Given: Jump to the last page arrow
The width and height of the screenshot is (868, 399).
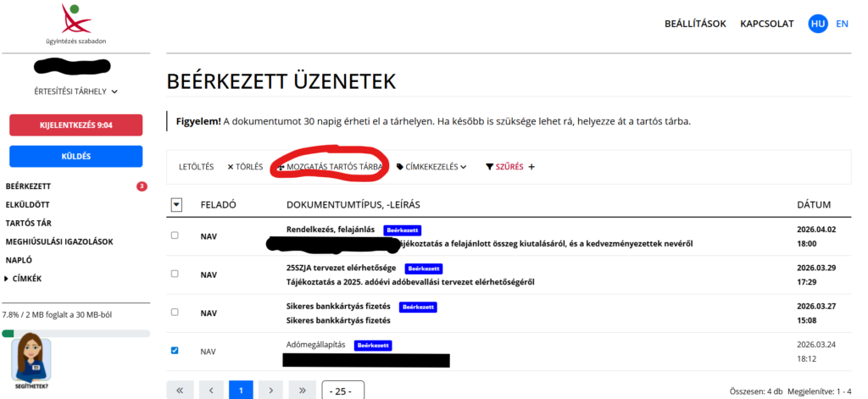Looking at the screenshot, I should (x=301, y=390).
